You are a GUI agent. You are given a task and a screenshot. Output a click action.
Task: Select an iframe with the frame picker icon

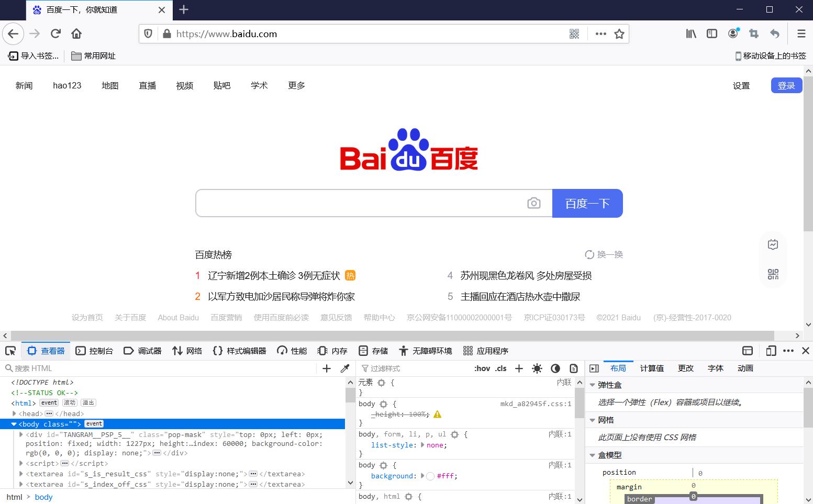click(x=748, y=351)
